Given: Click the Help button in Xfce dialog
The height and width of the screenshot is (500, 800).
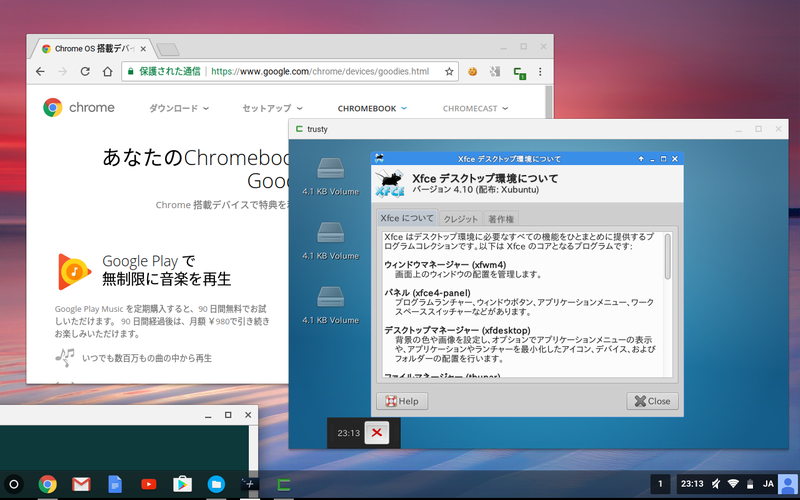Looking at the screenshot, I should (x=402, y=401).
